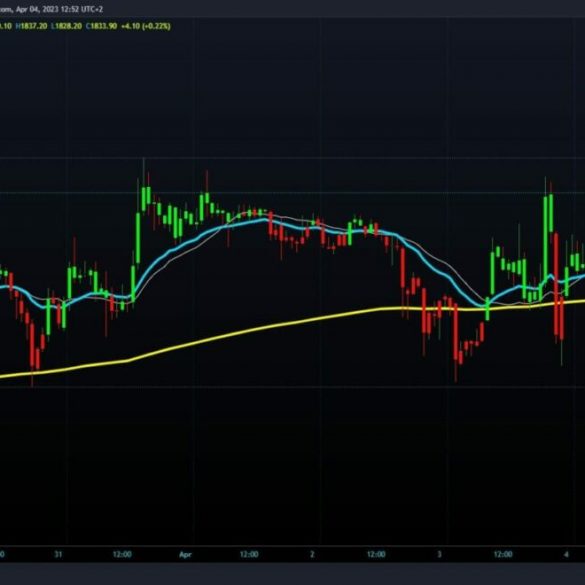Select the L1828.20 low value in legend

(66, 26)
